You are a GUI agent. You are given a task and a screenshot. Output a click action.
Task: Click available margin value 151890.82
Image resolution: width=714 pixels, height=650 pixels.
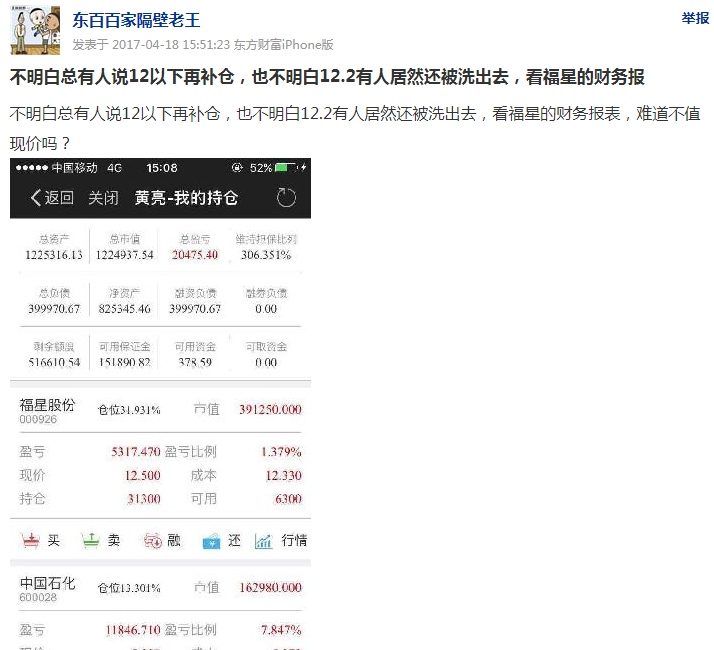point(124,362)
